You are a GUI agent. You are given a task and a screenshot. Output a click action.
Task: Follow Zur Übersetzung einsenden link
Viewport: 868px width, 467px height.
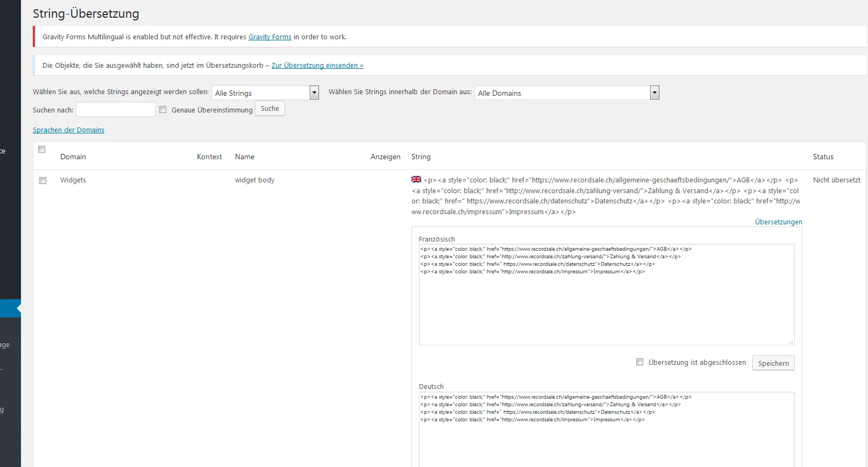317,66
